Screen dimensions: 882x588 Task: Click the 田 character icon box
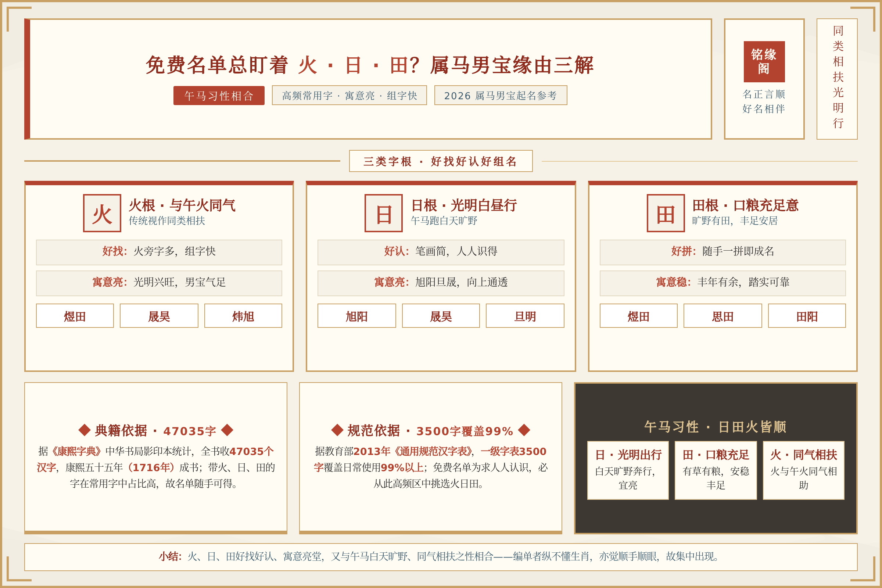666,213
